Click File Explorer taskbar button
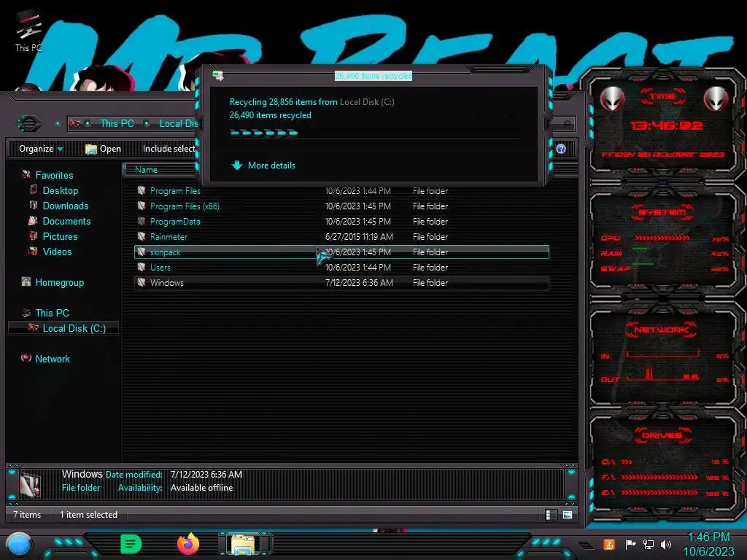Image resolution: width=747 pixels, height=560 pixels. tap(244, 544)
